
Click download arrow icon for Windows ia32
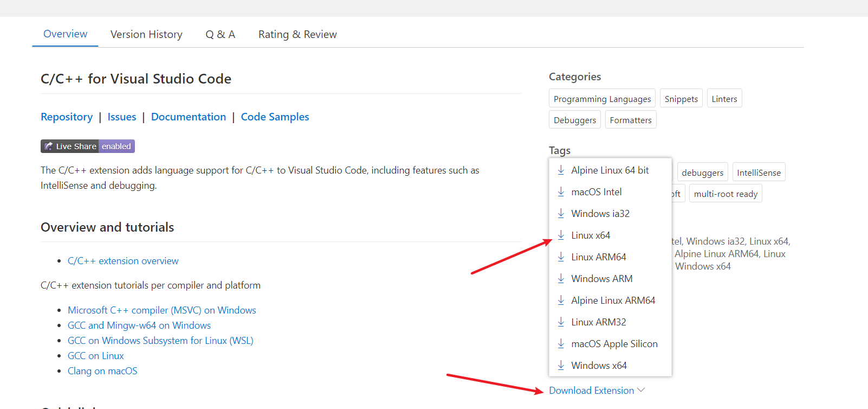561,214
